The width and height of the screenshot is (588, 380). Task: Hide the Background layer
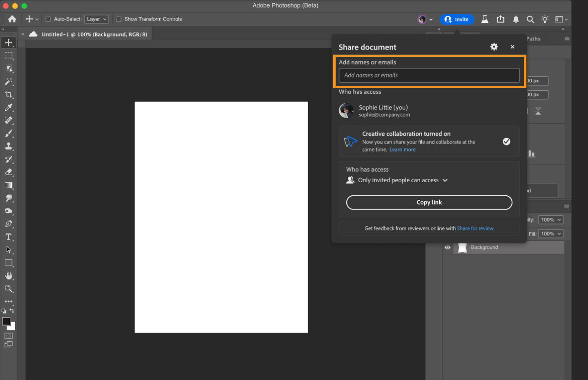[x=447, y=247]
